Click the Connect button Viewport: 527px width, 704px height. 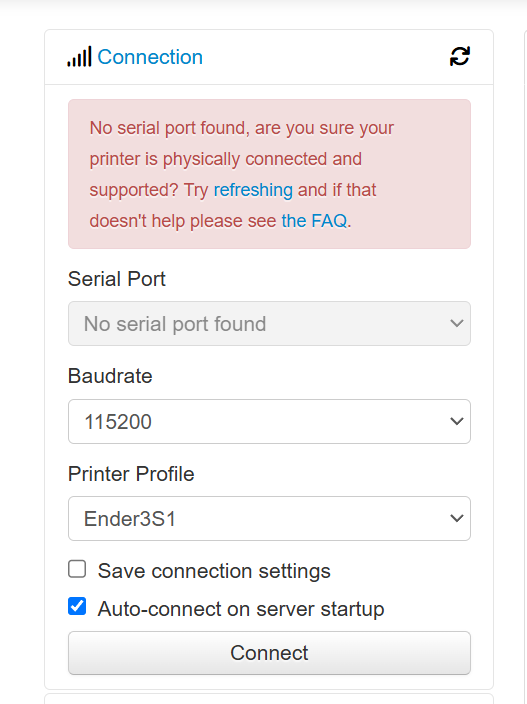point(269,653)
